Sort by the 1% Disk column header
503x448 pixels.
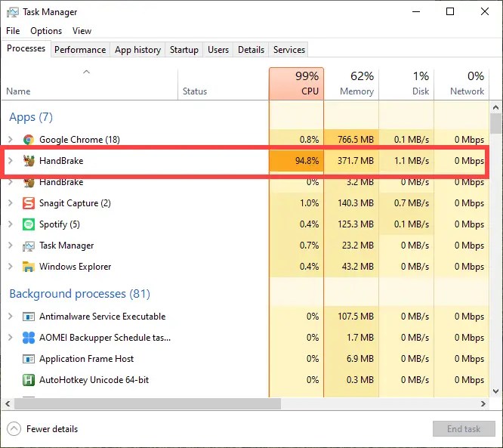(406, 84)
